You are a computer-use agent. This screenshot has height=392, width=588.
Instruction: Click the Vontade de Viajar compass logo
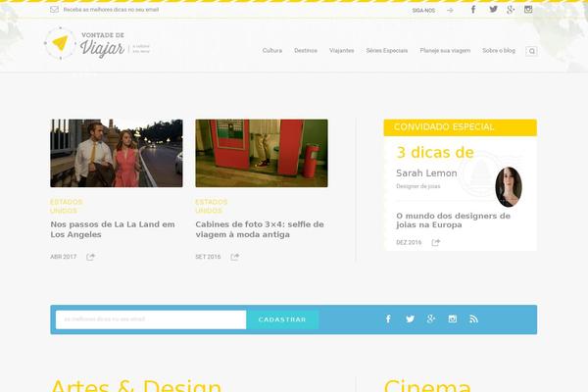[x=60, y=43]
